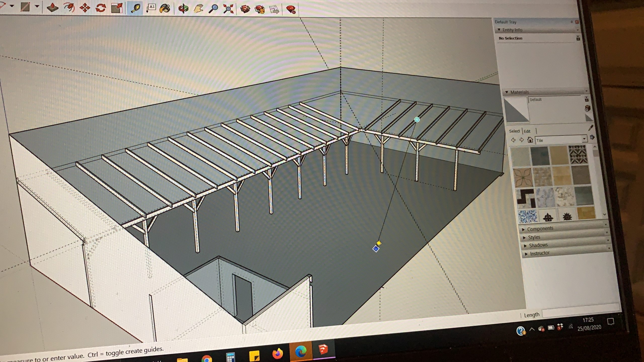Activate the Orbit tool

coord(183,9)
